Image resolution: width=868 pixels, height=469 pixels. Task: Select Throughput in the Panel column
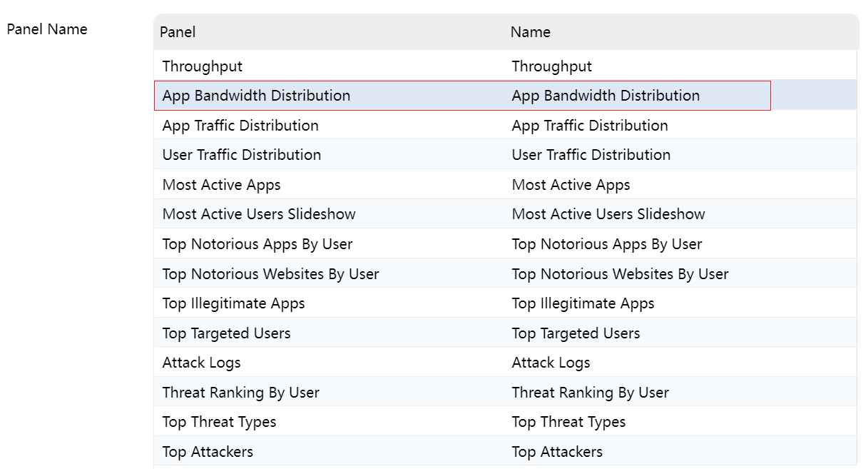203,66
